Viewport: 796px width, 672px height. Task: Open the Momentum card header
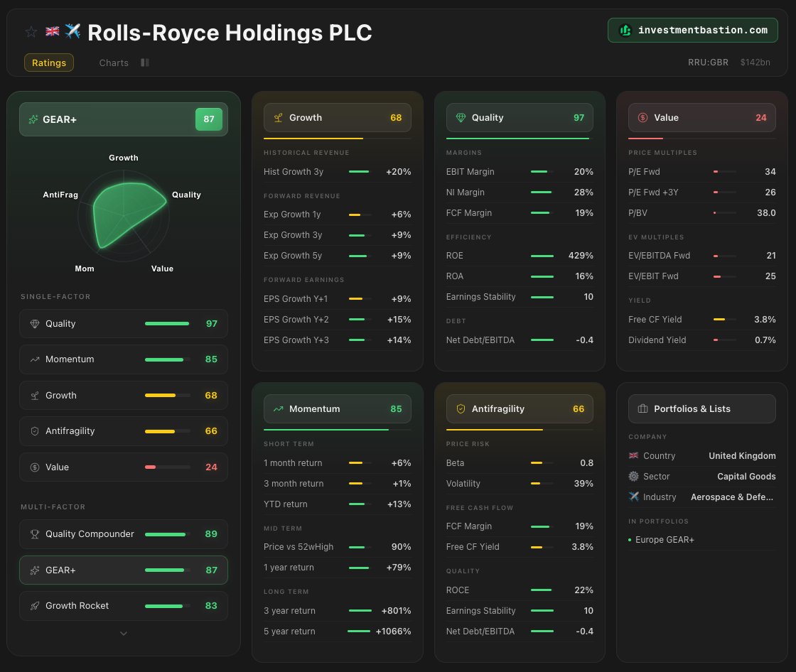tap(337, 409)
